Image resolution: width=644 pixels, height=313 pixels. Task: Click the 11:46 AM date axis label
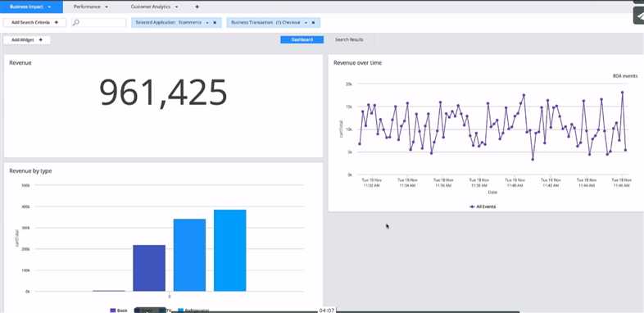tap(621, 183)
